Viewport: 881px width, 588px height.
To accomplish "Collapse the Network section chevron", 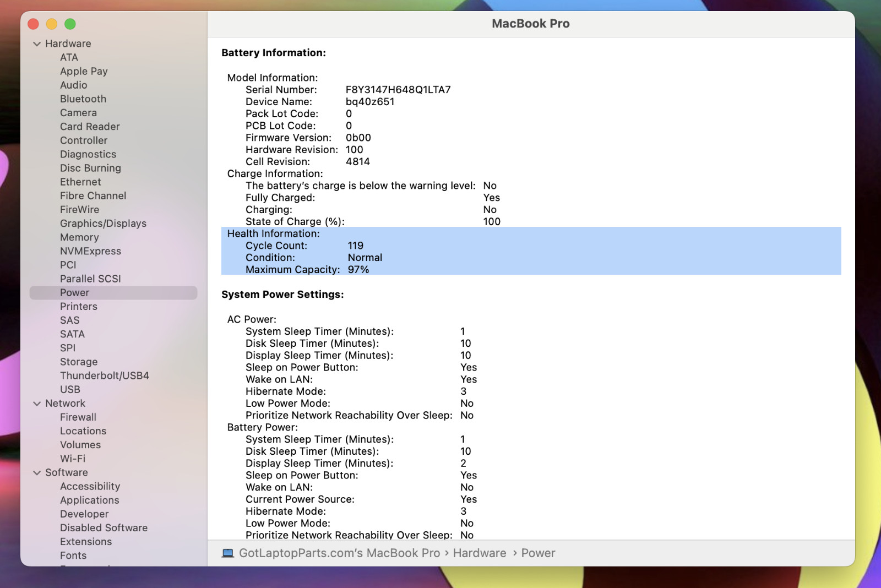I will [37, 404].
